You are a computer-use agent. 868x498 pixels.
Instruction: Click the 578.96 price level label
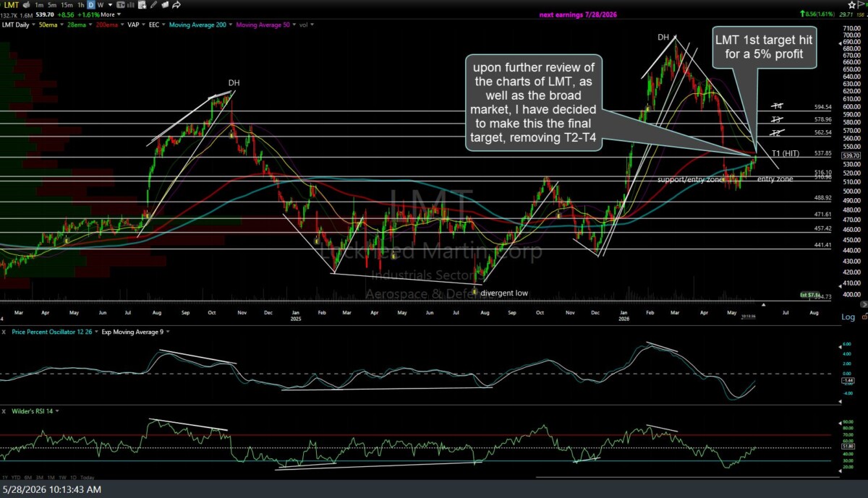pyautogui.click(x=822, y=119)
